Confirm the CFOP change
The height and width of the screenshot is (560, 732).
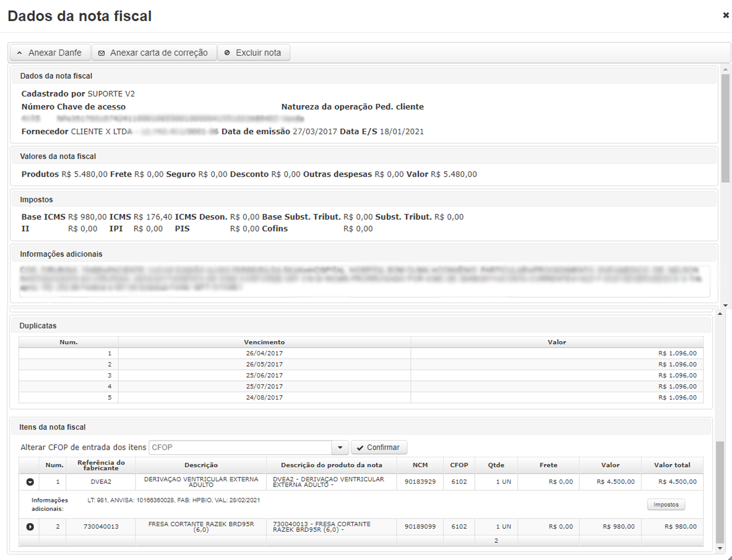(x=379, y=448)
